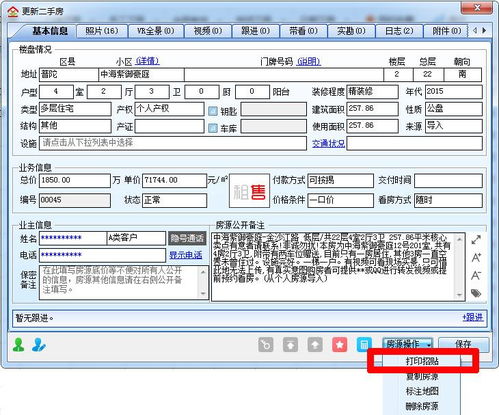Click the 来源 field showing 导入

click(x=454, y=126)
